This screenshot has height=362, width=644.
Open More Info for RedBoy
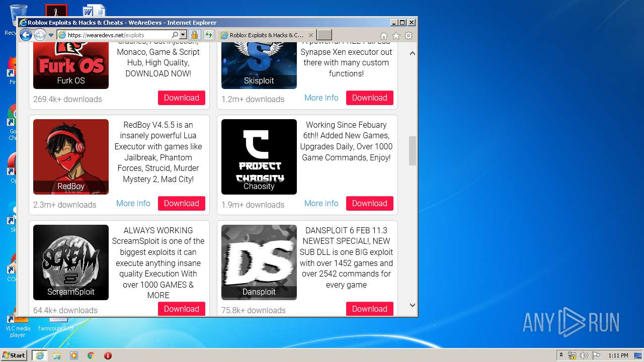(133, 204)
